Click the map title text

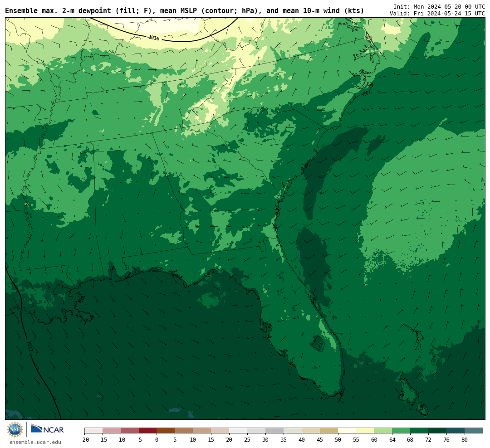[184, 10]
